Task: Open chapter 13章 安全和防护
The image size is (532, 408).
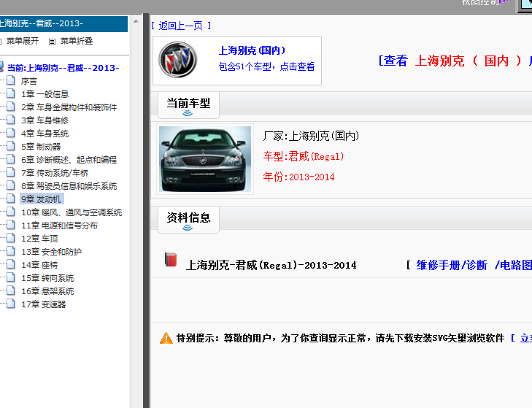Action: click(51, 252)
